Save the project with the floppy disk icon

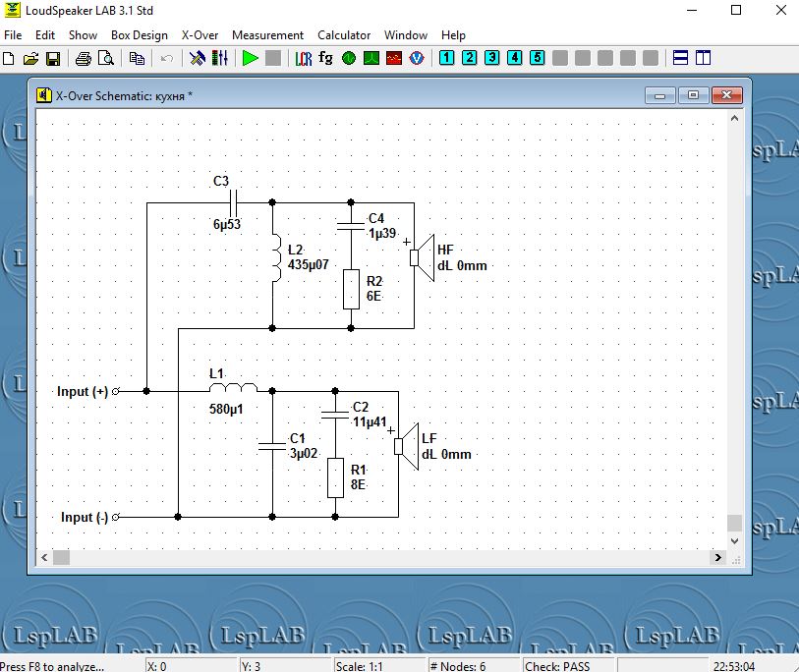click(x=53, y=58)
